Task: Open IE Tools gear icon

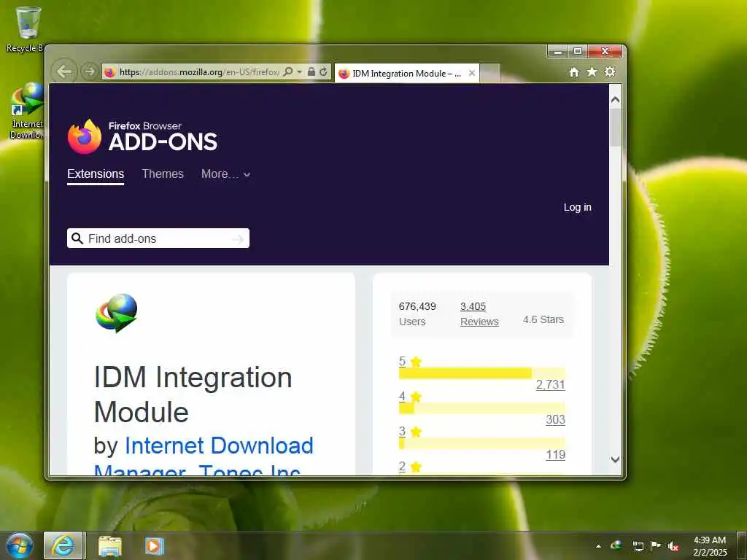Action: coord(610,71)
